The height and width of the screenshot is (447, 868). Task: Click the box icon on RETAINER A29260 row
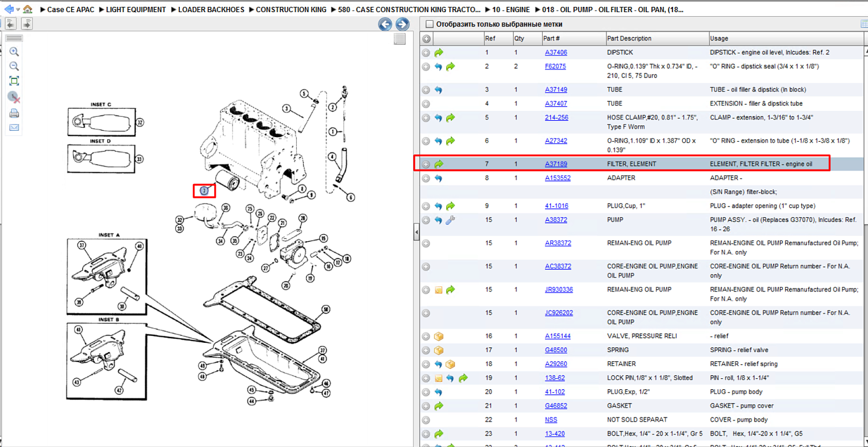coord(451,364)
